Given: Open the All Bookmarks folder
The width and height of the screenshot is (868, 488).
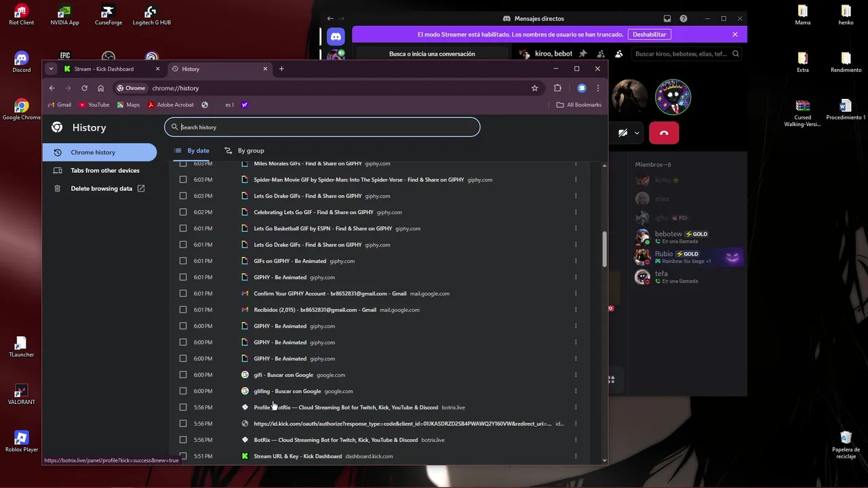Looking at the screenshot, I should [x=578, y=105].
